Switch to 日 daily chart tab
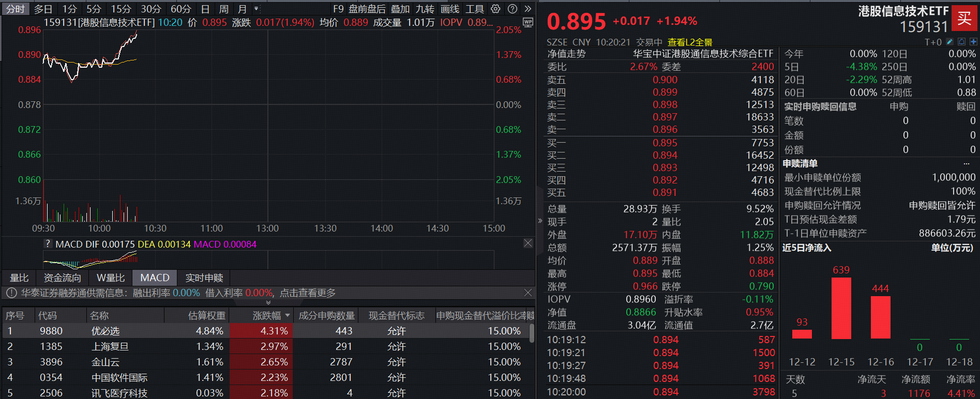 205,9
